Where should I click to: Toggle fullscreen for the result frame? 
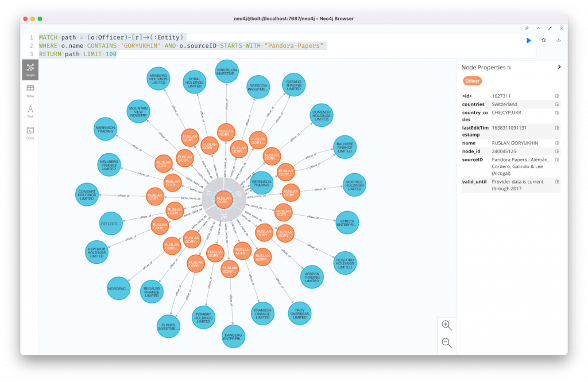(x=550, y=28)
